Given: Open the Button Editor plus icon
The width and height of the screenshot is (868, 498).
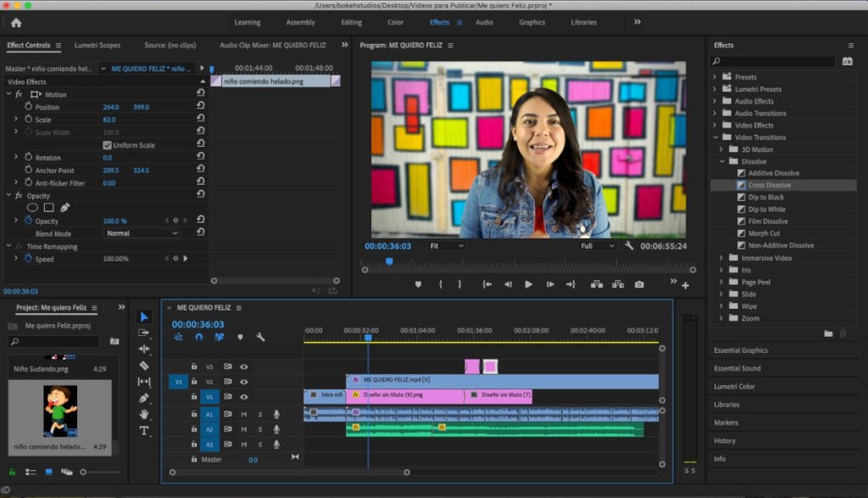Looking at the screenshot, I should click(x=685, y=285).
